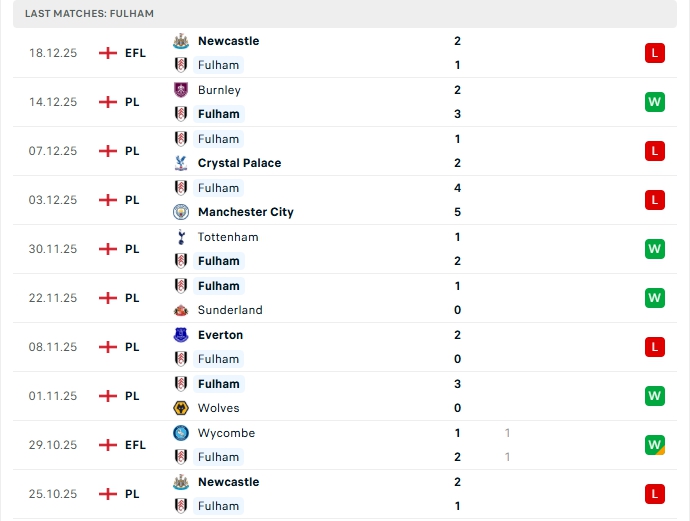Select the Tottenham team name
The height and width of the screenshot is (521, 690).
pos(228,237)
